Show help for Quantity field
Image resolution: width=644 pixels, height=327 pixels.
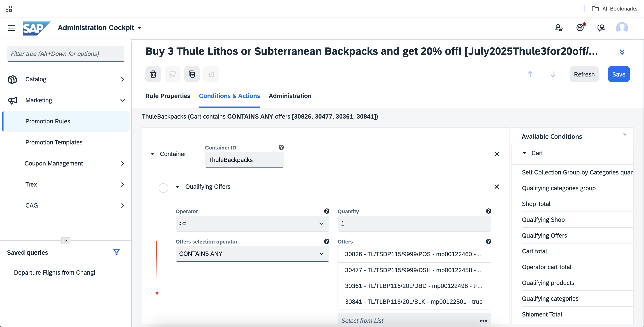[488, 211]
